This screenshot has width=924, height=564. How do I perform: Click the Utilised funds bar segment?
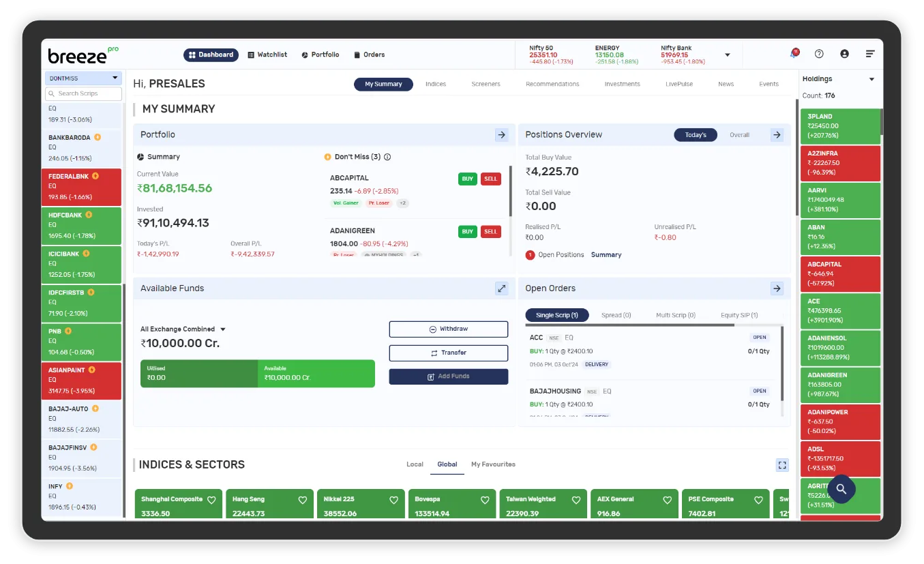[199, 374]
